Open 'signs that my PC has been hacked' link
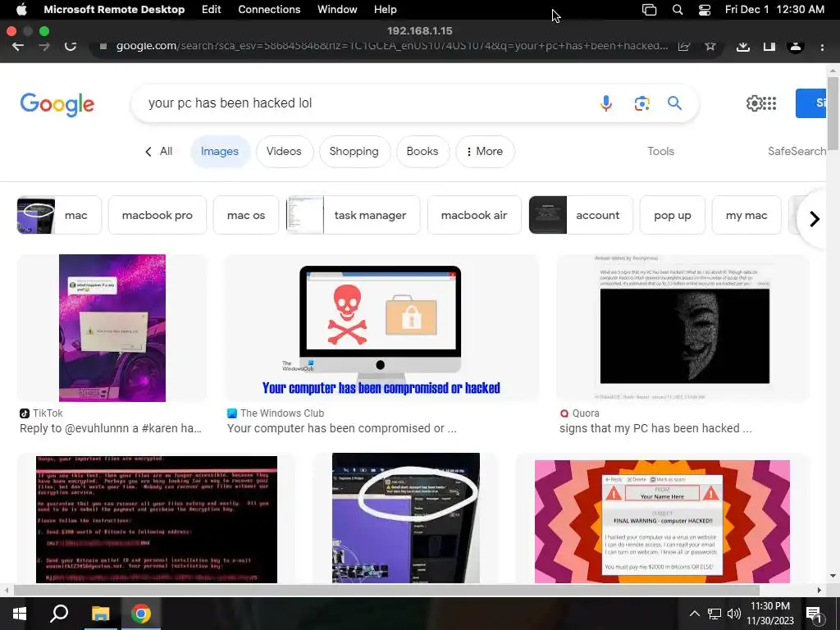 (655, 428)
